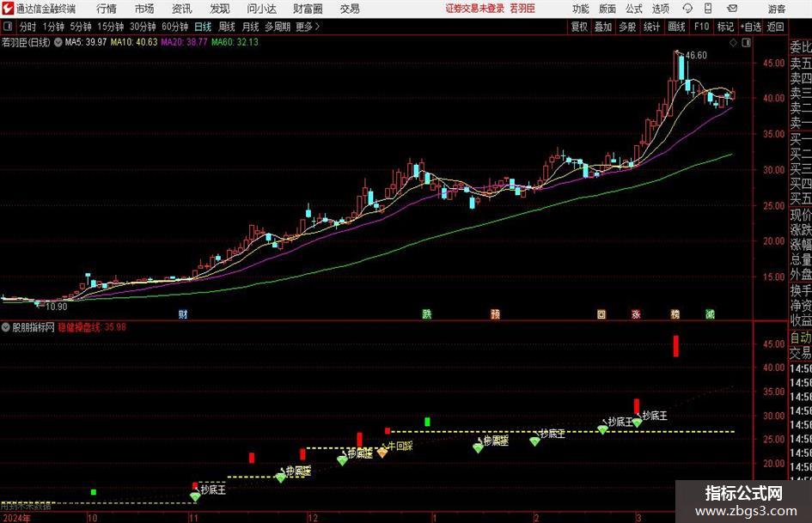Click the 证券交易未登录 login link
Viewport: 812px width, 523px height.
tap(474, 9)
